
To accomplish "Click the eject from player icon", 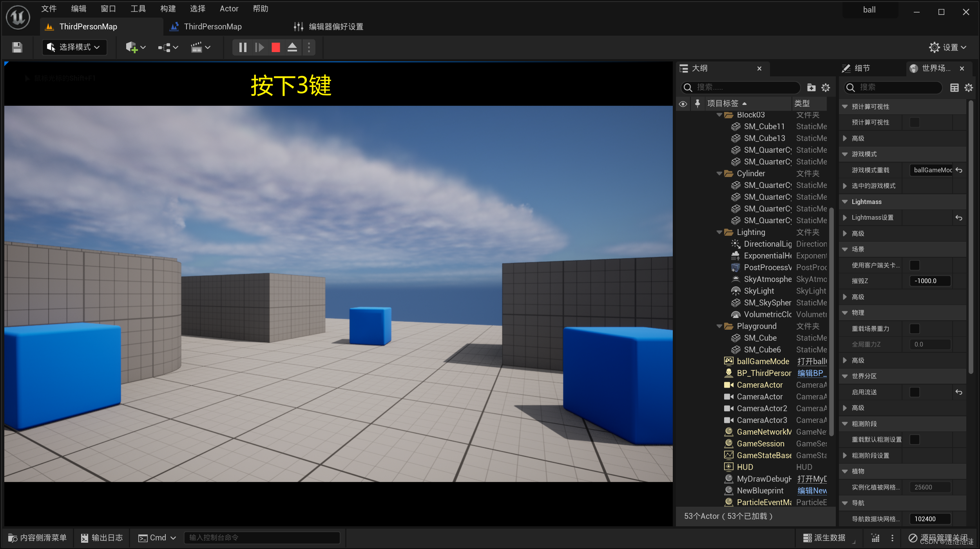I will [x=292, y=47].
